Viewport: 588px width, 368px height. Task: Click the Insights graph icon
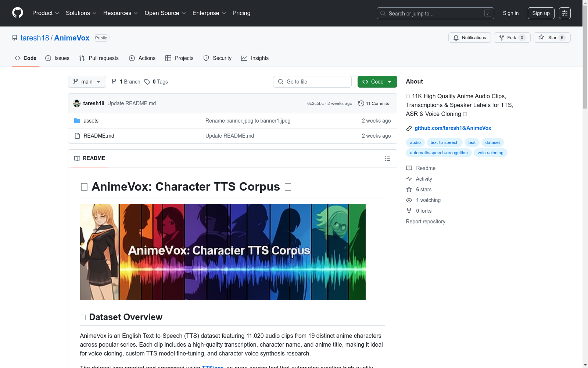coord(244,58)
